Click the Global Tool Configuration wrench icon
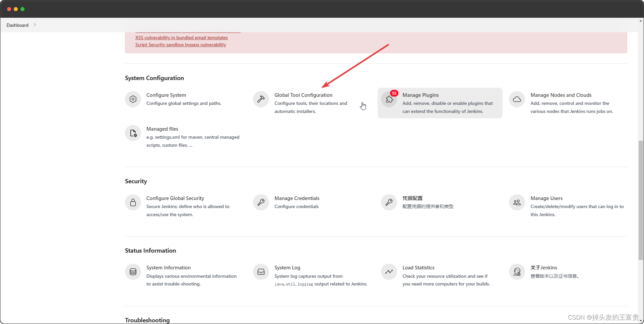 coord(261,99)
